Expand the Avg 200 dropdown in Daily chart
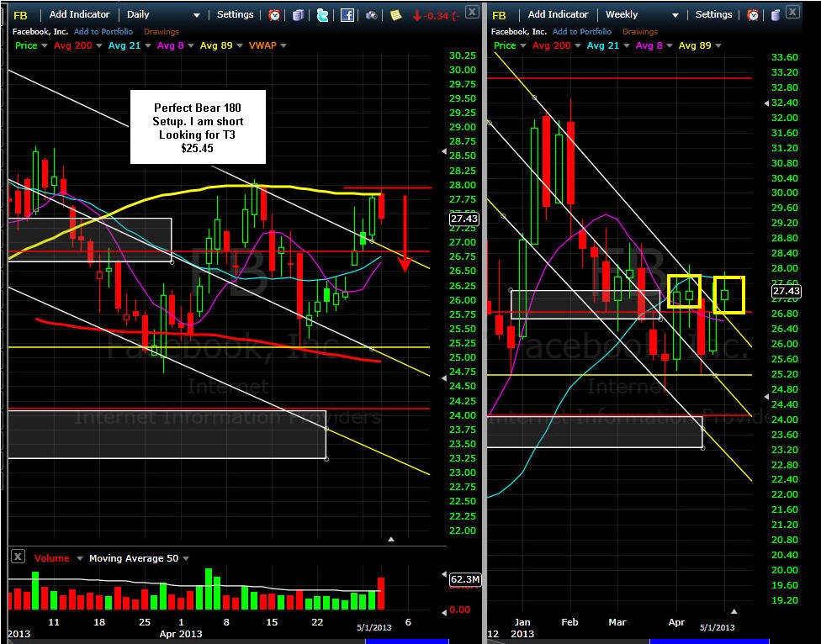Screen dimensions: 821x644 (99, 46)
